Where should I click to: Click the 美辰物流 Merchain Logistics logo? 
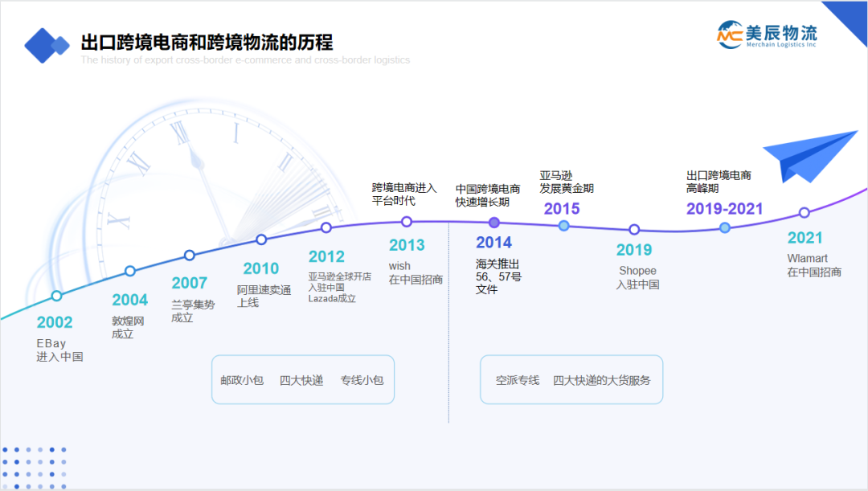[x=767, y=35]
